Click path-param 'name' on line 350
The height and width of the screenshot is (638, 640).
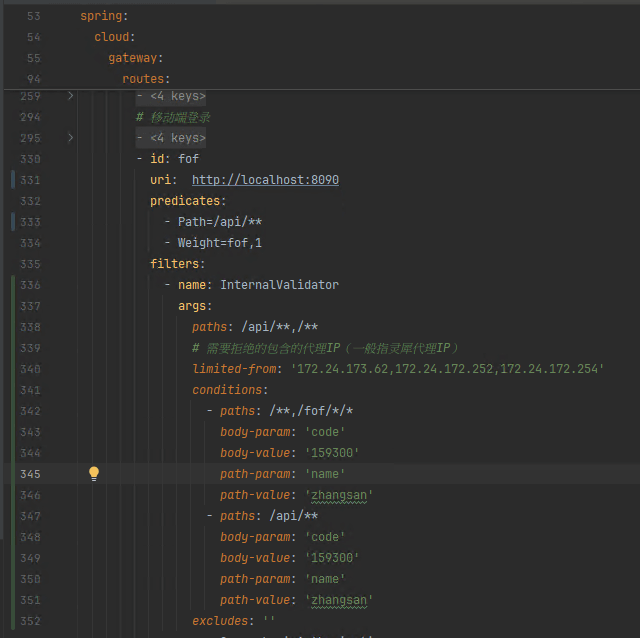click(x=325, y=579)
